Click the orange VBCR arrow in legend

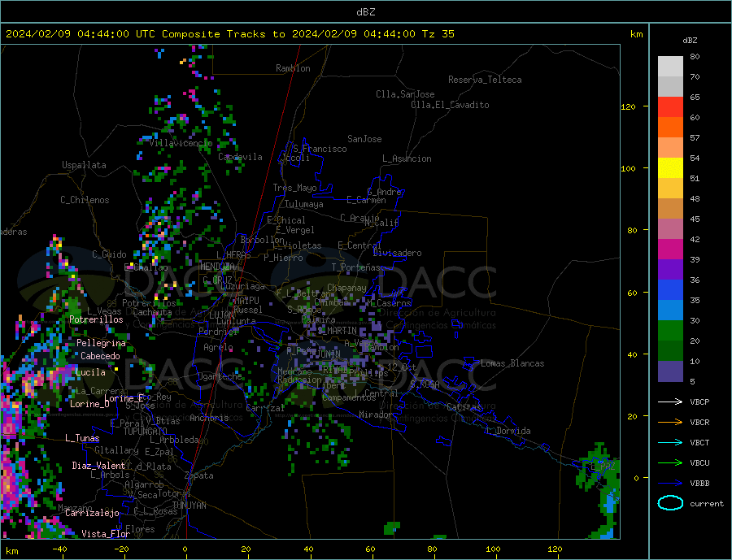point(670,423)
